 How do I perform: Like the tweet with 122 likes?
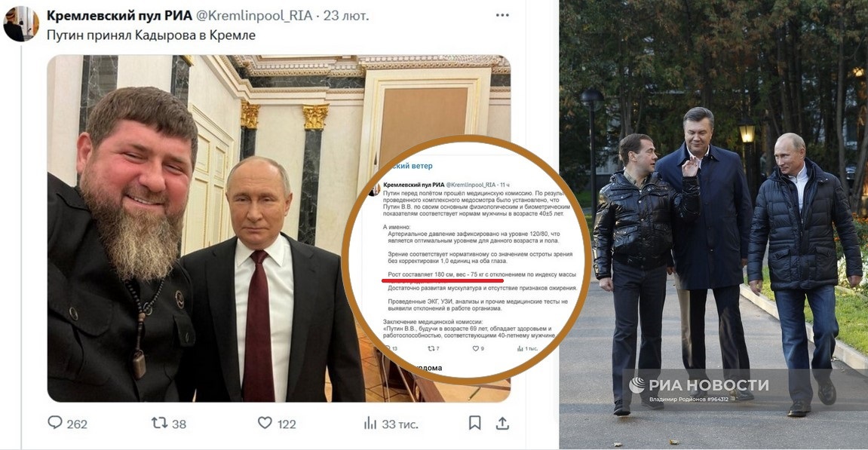(265, 424)
